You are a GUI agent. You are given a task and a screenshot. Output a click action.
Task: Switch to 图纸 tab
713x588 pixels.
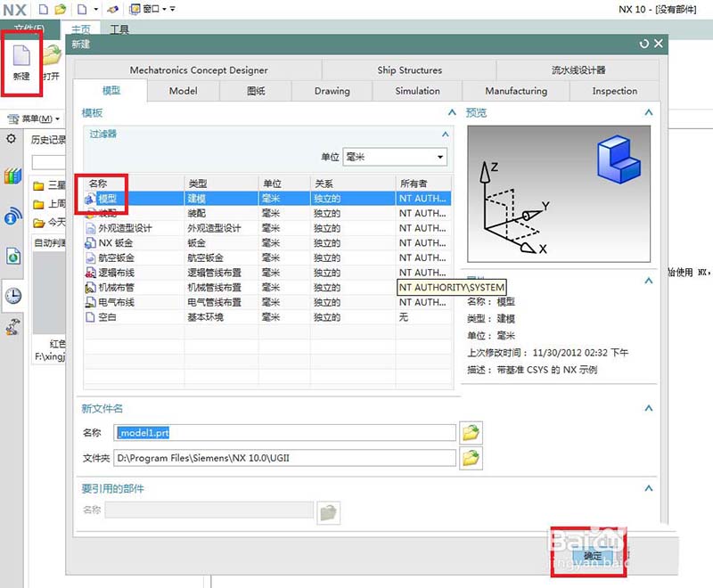pyautogui.click(x=256, y=91)
